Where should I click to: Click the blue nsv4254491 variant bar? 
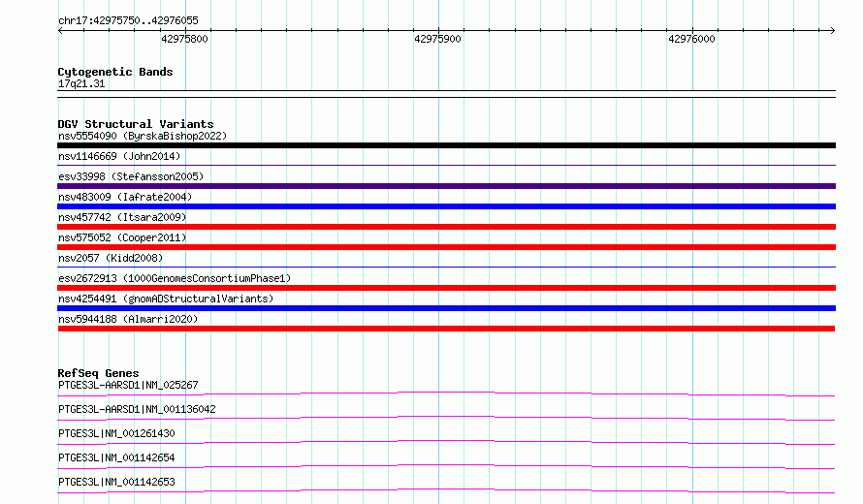pos(446,308)
